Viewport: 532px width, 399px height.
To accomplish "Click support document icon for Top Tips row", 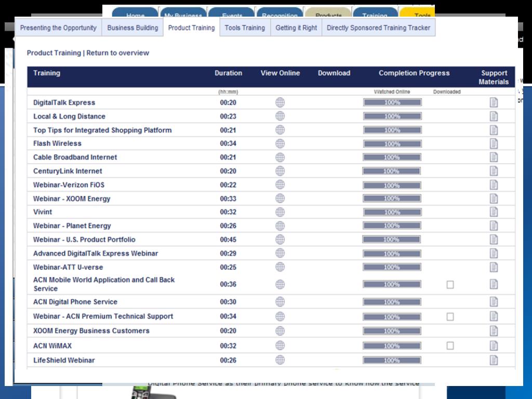I will point(494,130).
